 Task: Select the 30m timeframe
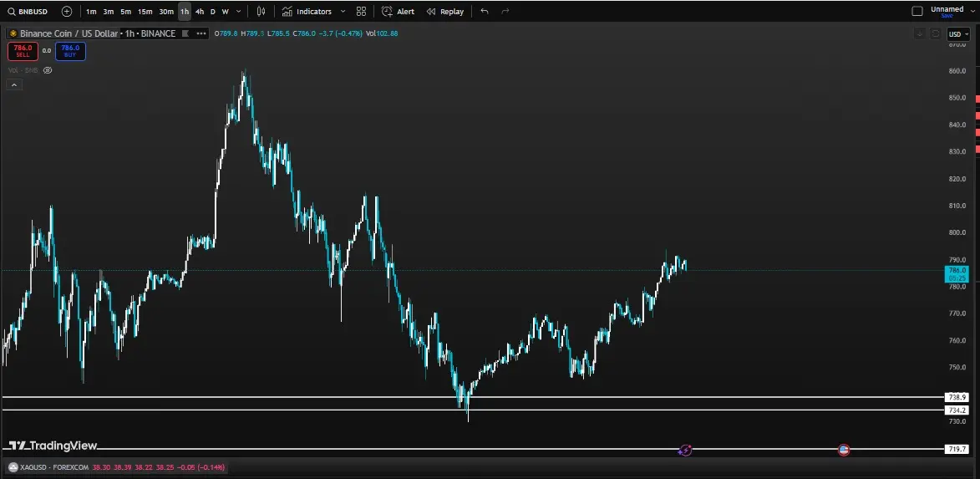[166, 11]
